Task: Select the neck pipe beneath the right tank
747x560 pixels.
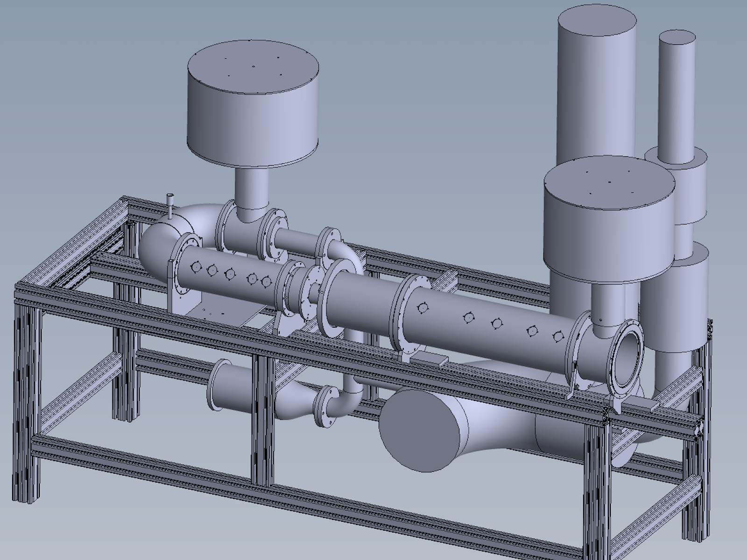Action: (607, 303)
